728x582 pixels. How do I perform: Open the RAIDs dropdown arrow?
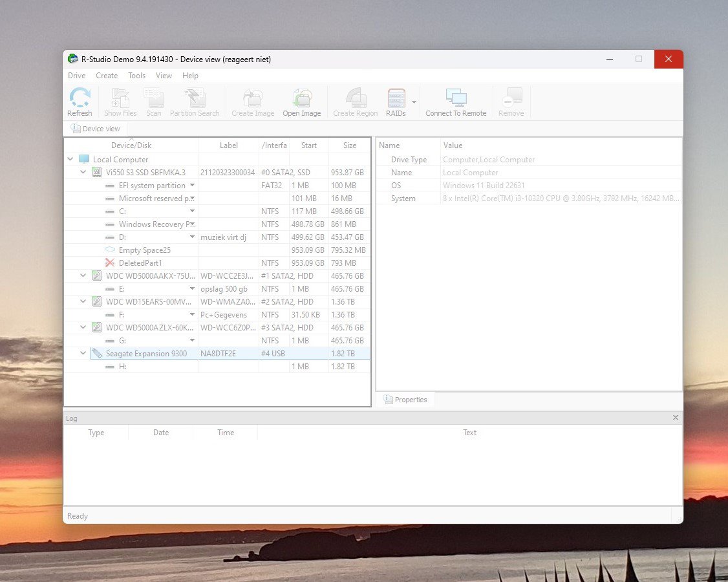pyautogui.click(x=414, y=102)
